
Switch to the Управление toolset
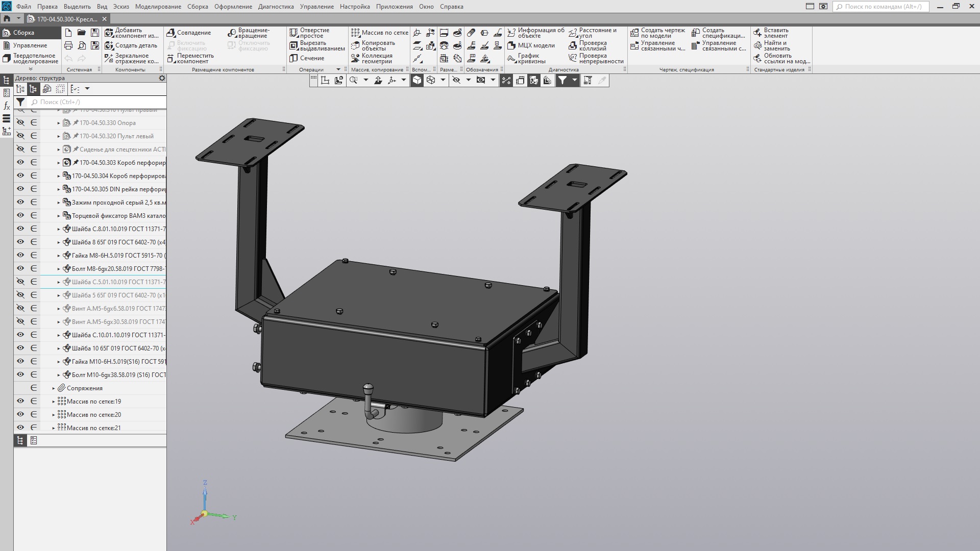tap(30, 45)
